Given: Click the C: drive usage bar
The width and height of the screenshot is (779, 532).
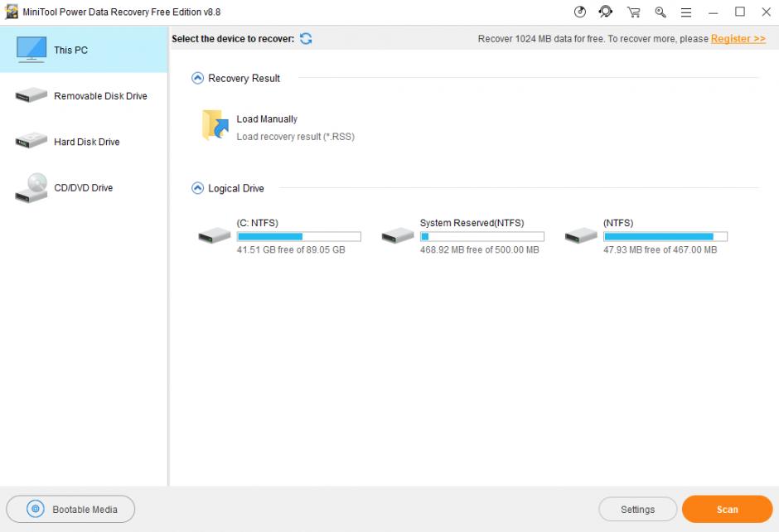Looking at the screenshot, I should [298, 236].
